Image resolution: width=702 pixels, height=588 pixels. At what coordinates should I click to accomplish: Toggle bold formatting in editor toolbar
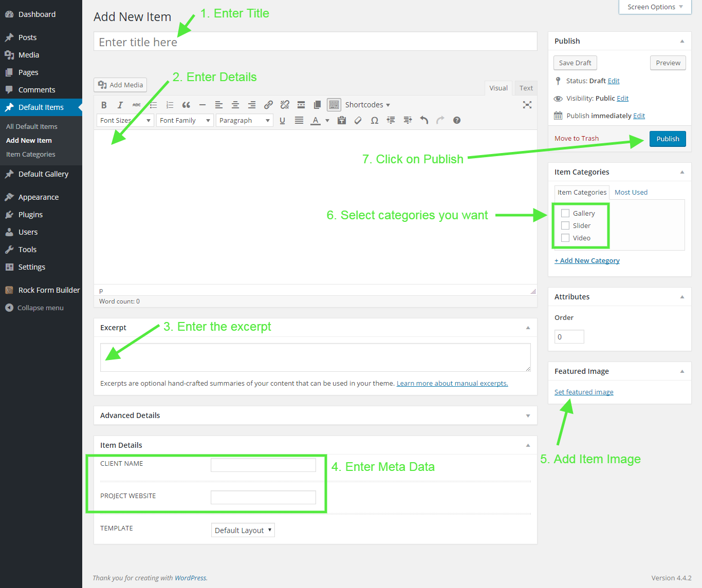(x=104, y=105)
